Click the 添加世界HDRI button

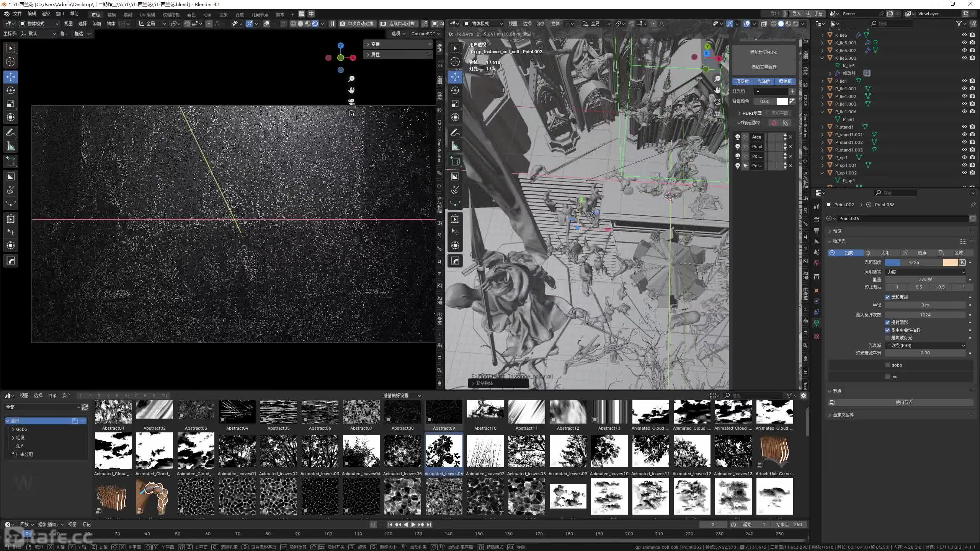click(764, 52)
